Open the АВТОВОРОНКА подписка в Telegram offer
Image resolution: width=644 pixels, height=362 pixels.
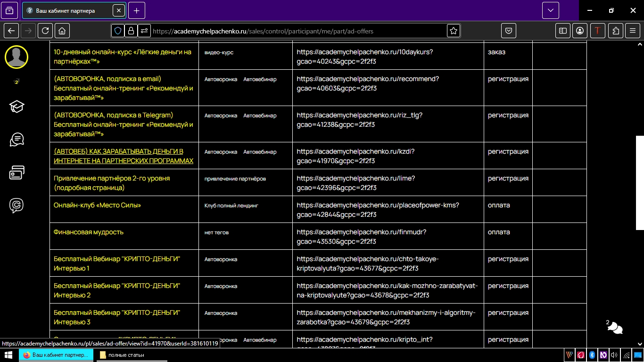124,124
